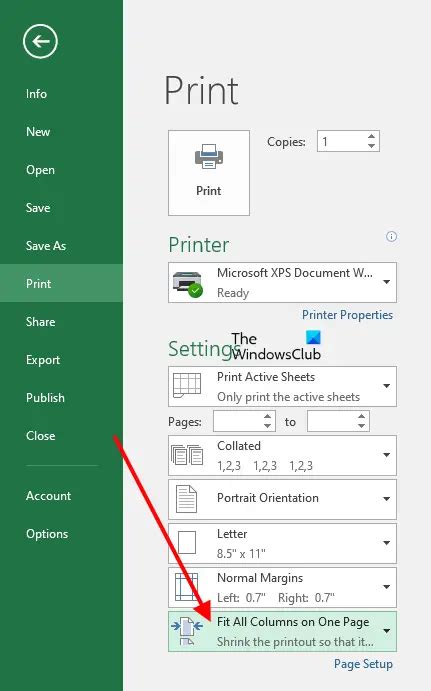Increase the Pages from value

(268, 416)
